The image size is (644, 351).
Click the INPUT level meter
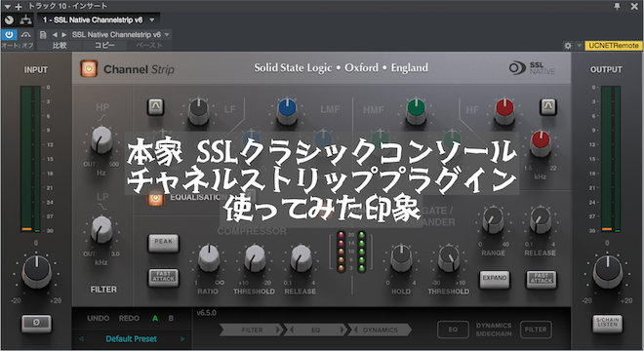[x=31, y=159]
